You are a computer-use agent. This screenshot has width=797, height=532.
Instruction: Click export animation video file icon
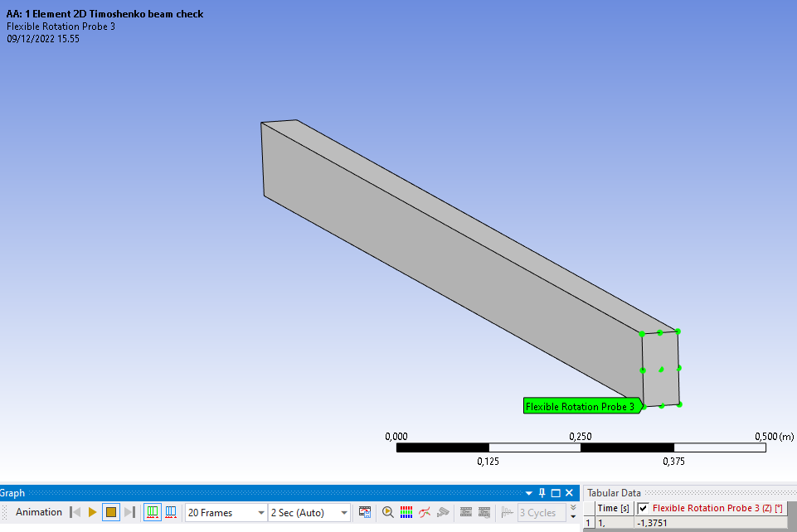pos(364,512)
